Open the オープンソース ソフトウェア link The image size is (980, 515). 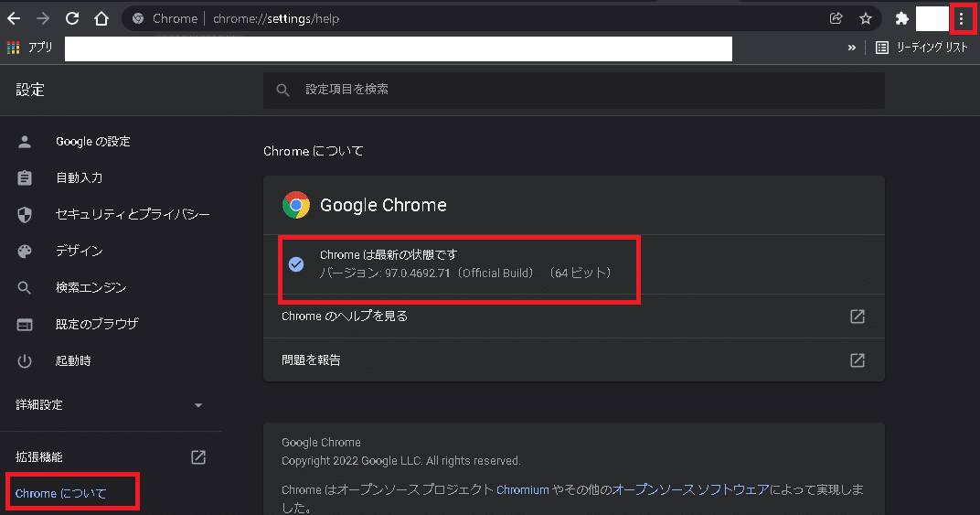[690, 490]
